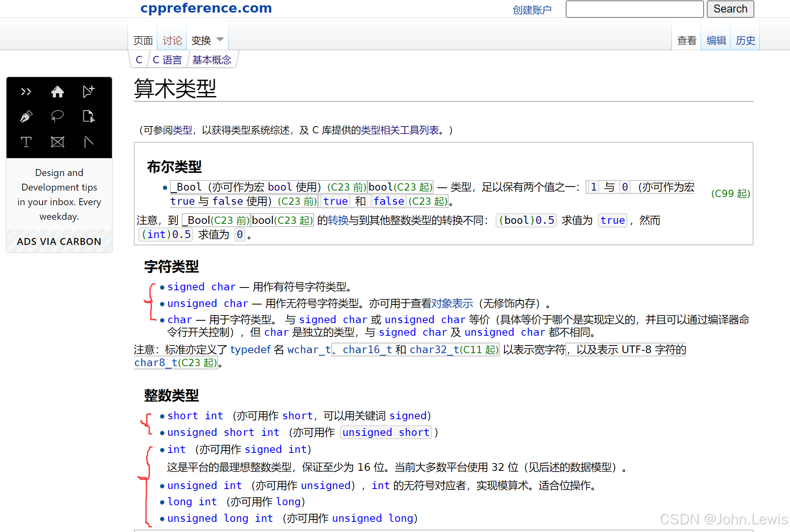790x532 pixels.
Task: Open the 讨论 discussion tab
Action: tap(172, 41)
